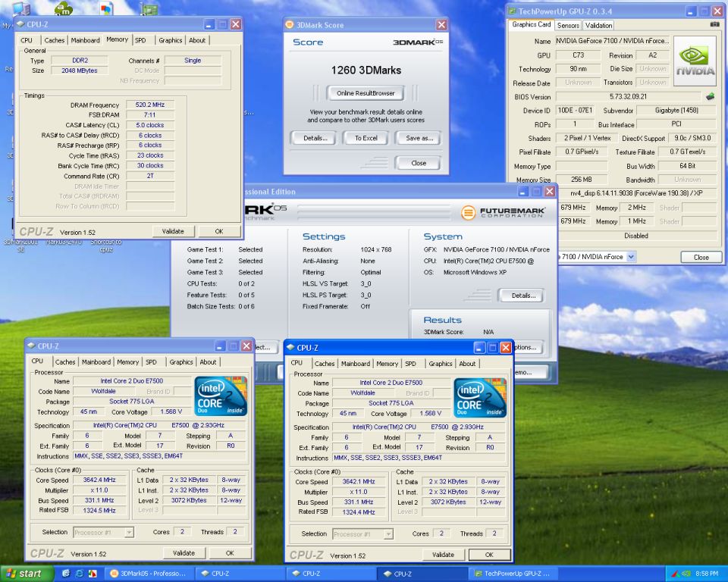Click the taskbar clock showing 8:58 PM
The width and height of the screenshot is (728, 582).
click(x=707, y=574)
